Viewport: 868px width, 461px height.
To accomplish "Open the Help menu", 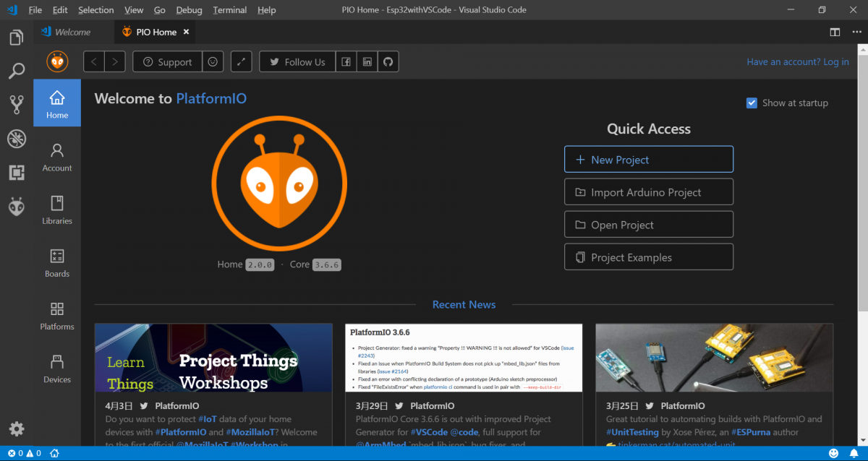I will (267, 10).
